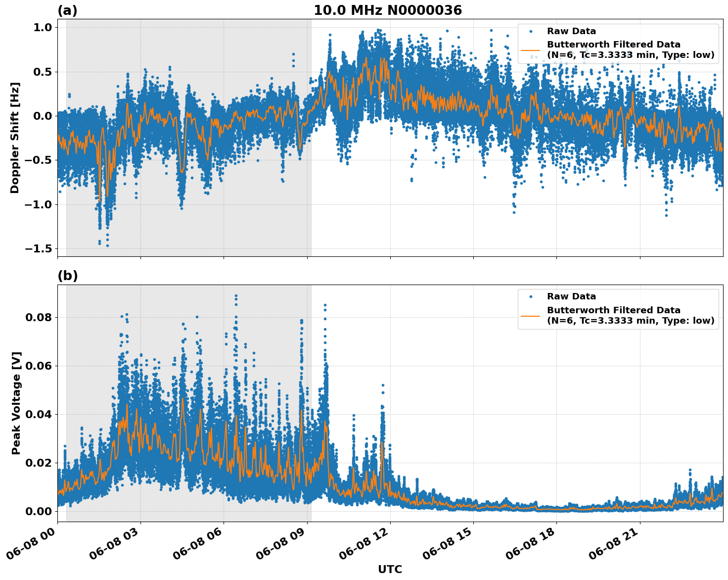Screen dimensions: 728x580
Task: Click the title 10.0 MHz N0000036
Action: pyautogui.click(x=389, y=10)
